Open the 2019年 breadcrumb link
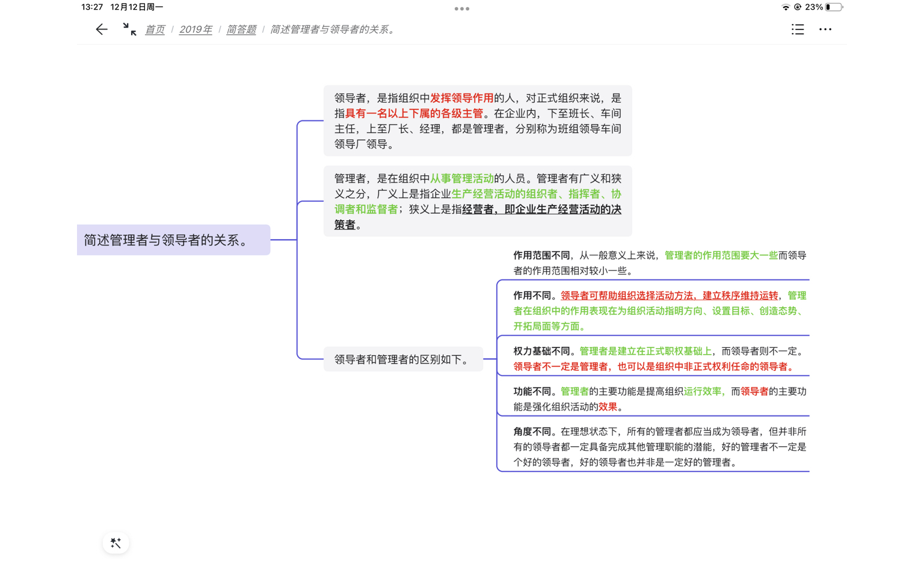The image size is (924, 578). [196, 30]
